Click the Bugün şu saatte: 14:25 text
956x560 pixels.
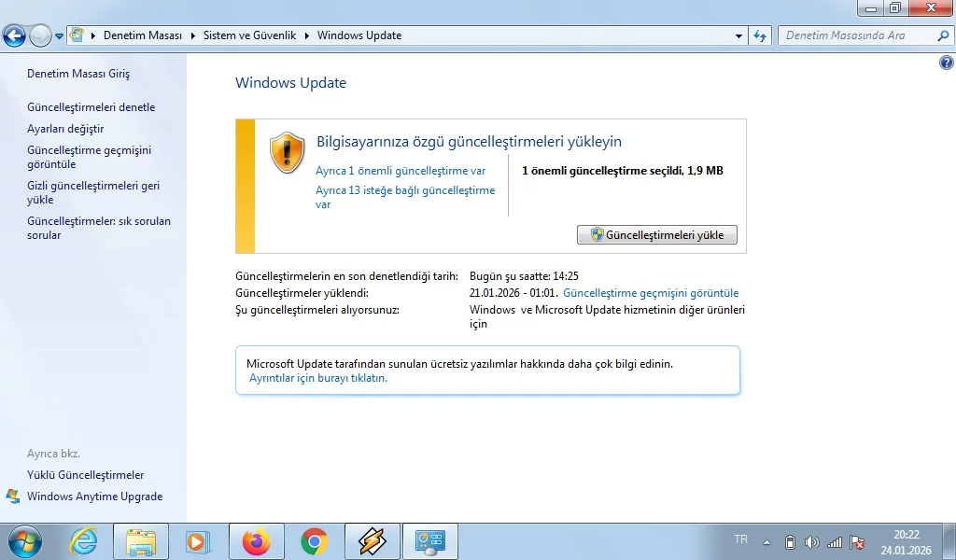[524, 276]
